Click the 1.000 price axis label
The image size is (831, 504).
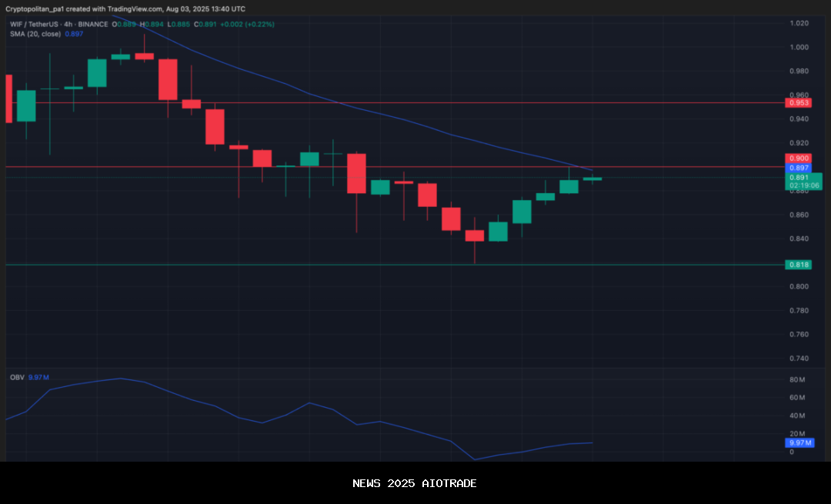click(798, 47)
